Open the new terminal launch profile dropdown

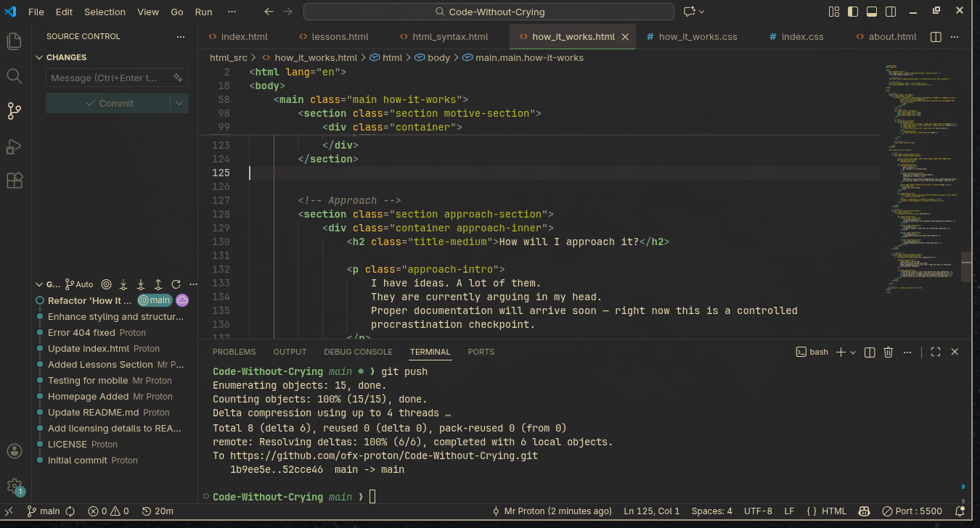pos(853,352)
